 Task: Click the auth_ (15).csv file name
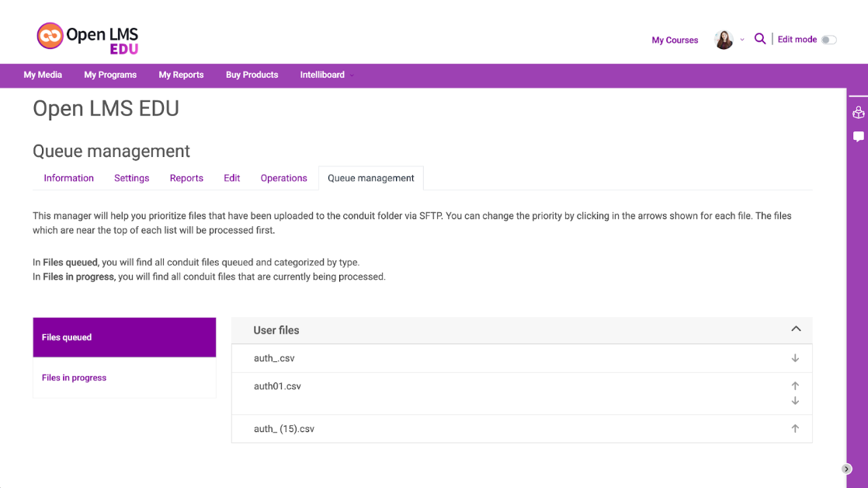pos(284,429)
